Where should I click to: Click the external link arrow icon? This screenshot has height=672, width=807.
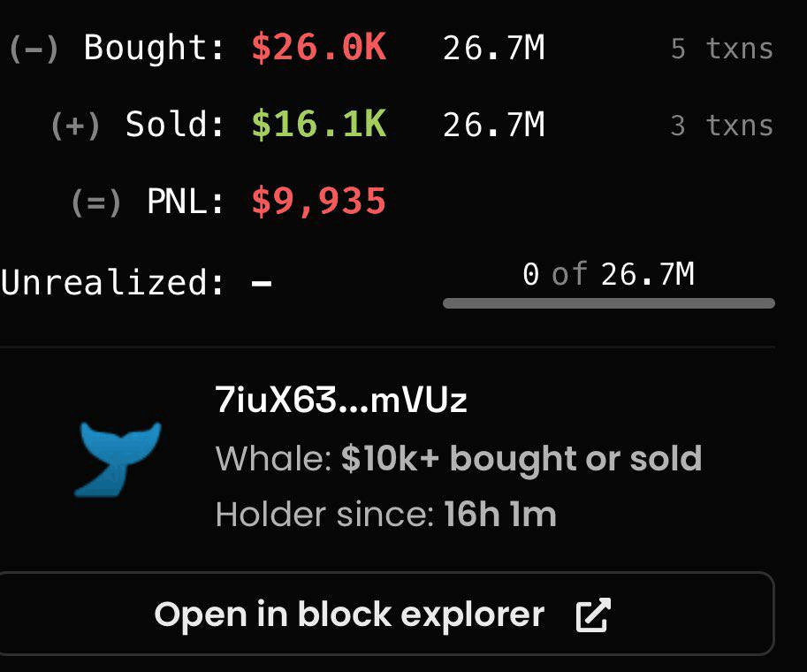click(593, 615)
